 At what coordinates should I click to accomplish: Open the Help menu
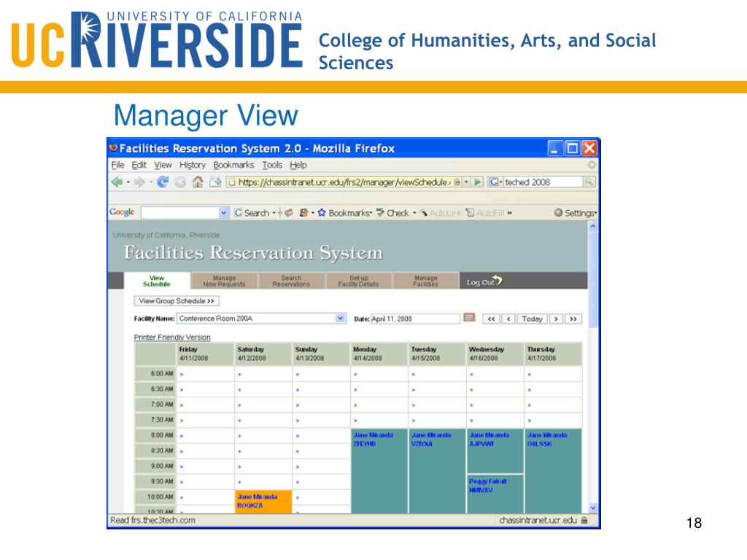click(298, 165)
